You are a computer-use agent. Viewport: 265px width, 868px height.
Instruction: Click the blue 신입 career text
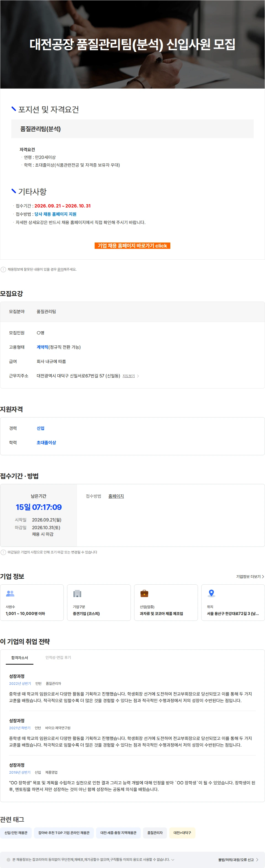click(x=41, y=428)
